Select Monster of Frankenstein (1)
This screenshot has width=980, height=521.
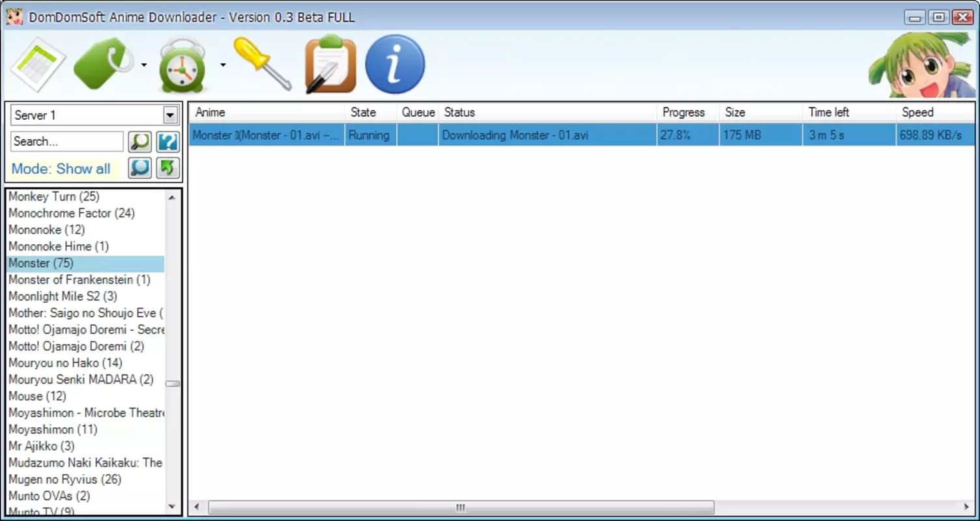[x=85, y=279]
